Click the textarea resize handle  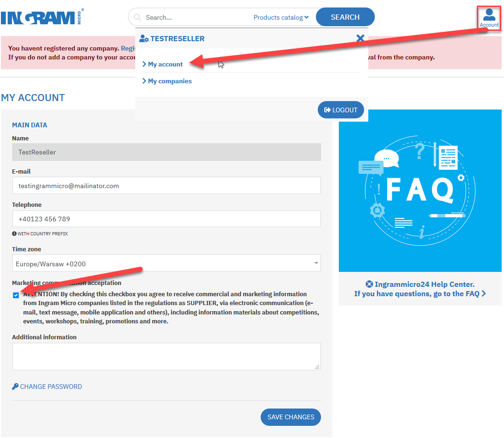[317, 367]
